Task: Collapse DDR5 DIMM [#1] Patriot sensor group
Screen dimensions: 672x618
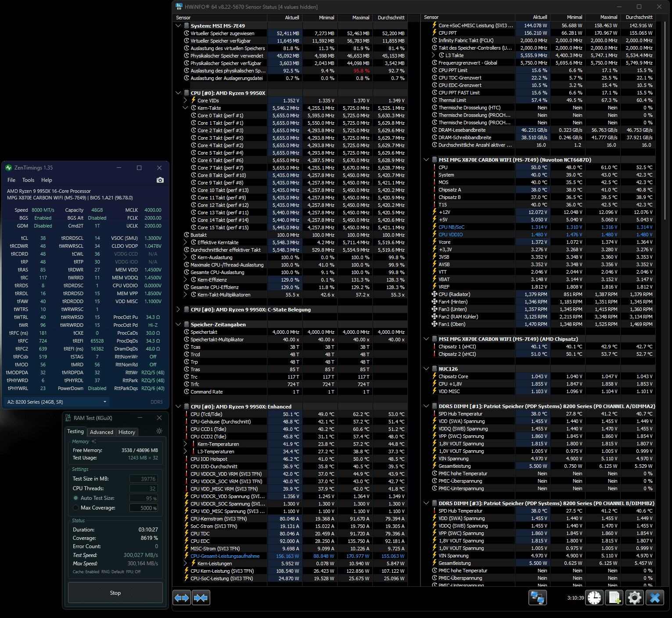Action: click(426, 406)
